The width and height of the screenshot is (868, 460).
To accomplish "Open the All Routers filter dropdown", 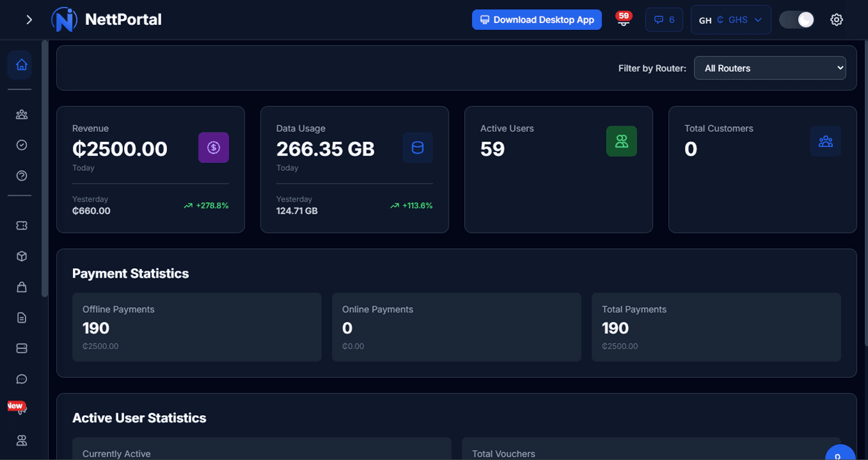I will point(769,68).
